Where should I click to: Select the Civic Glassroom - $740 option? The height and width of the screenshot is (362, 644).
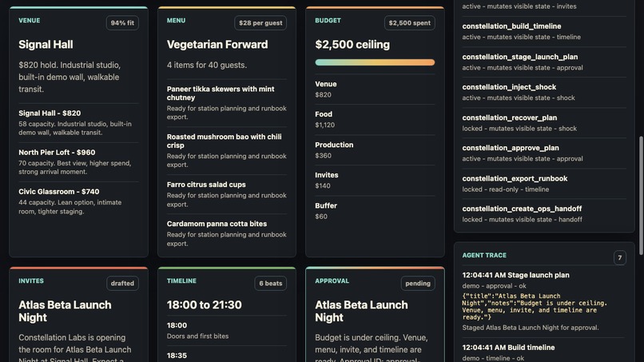click(78, 201)
